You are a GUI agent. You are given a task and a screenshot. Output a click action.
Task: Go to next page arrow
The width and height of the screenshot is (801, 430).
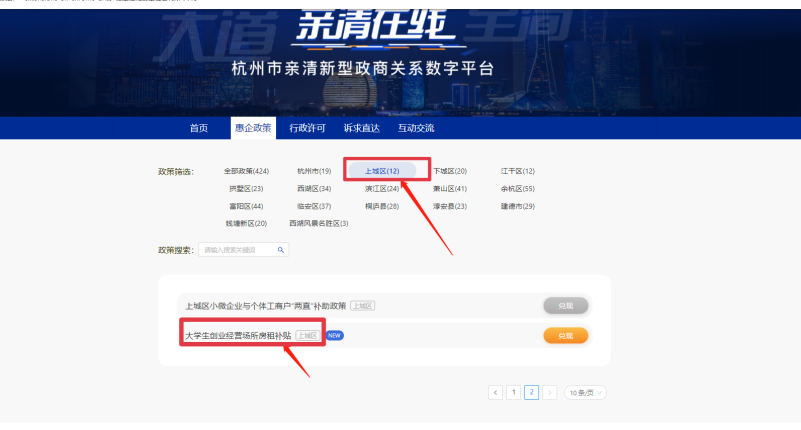[549, 393]
